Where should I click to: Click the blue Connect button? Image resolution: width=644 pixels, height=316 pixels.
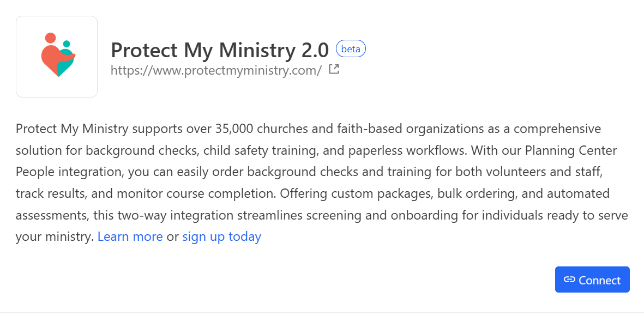pyautogui.click(x=592, y=279)
